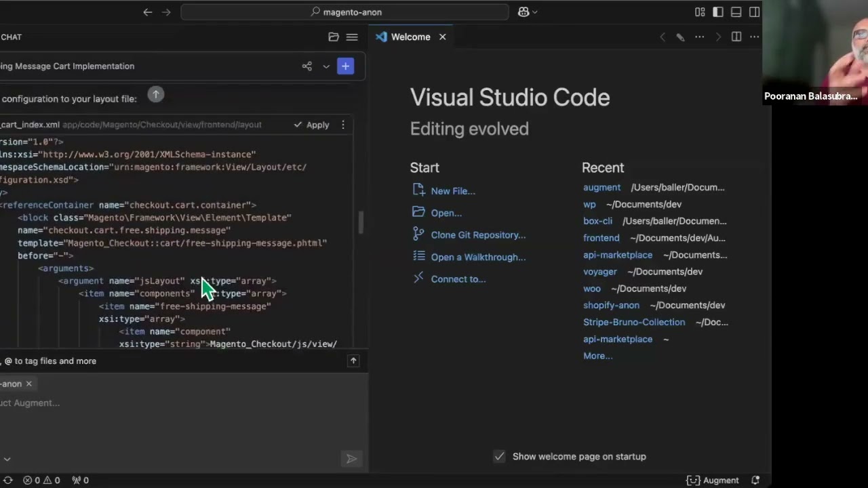Click the Open... link
This screenshot has width=868, height=488.
(446, 213)
